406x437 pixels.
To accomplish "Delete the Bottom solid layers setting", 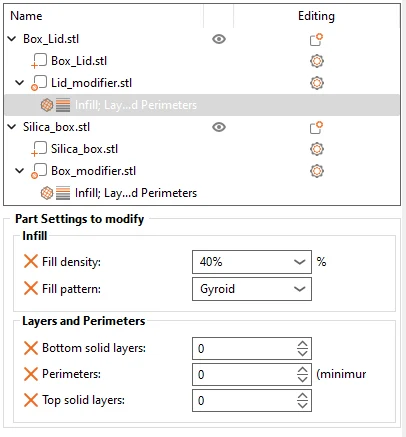I will click(x=31, y=348).
